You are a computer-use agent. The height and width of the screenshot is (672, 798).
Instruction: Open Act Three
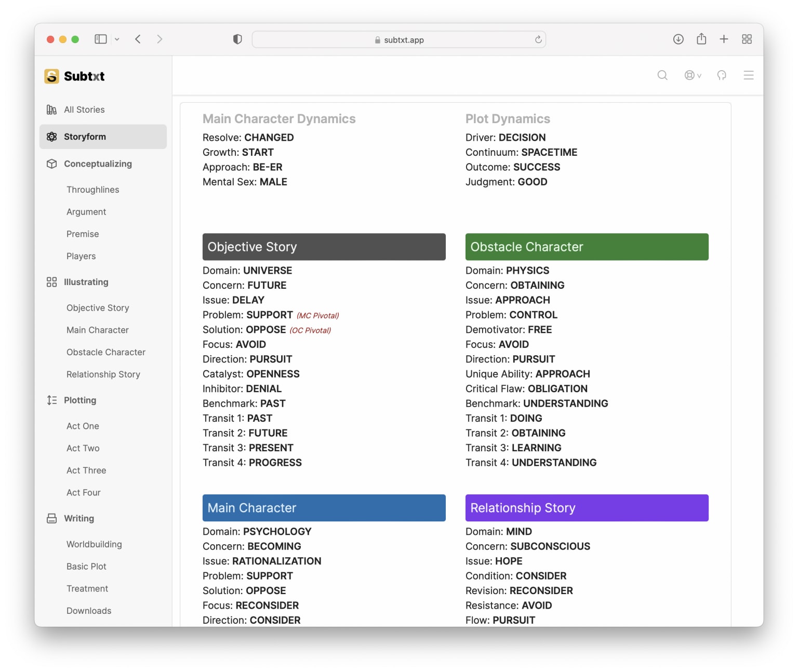[86, 471]
